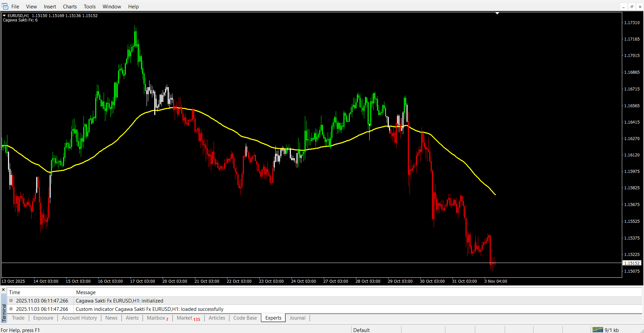This screenshot has height=333, width=644.
Task: Click the Time column header
Action: (x=14, y=292)
